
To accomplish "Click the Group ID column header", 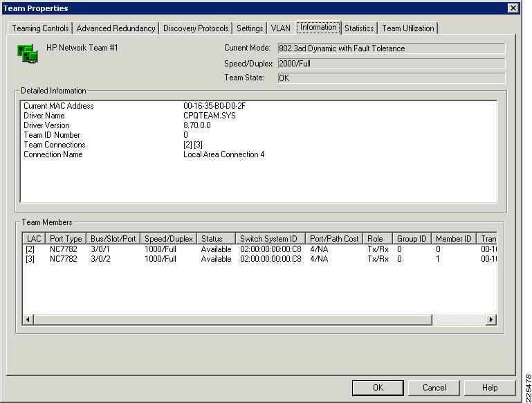I will (x=412, y=239).
